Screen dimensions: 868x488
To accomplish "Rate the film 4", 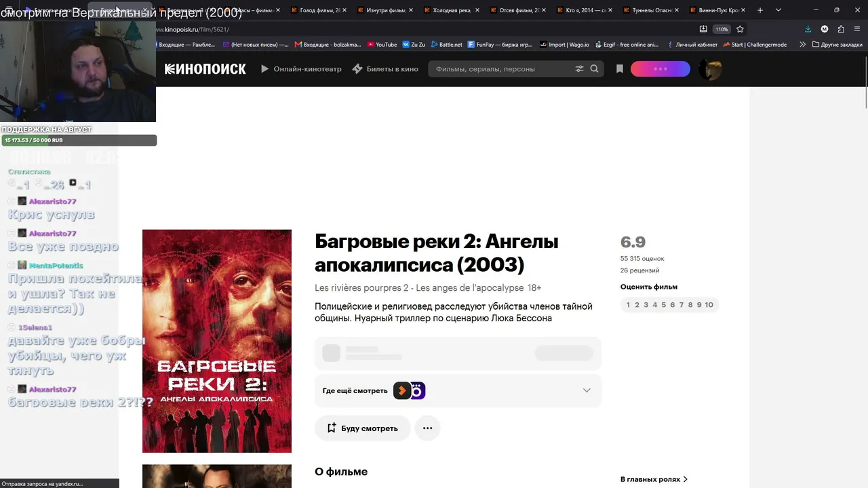I will tap(654, 305).
